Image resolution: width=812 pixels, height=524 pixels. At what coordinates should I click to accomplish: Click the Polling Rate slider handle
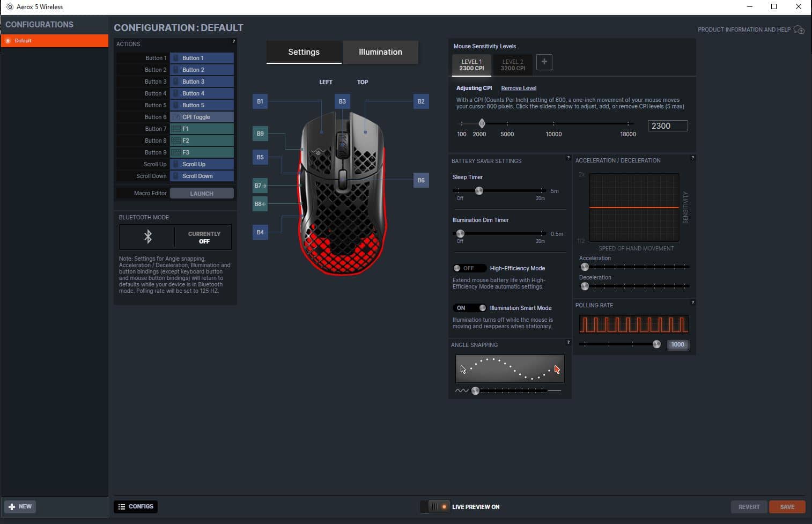tap(656, 344)
